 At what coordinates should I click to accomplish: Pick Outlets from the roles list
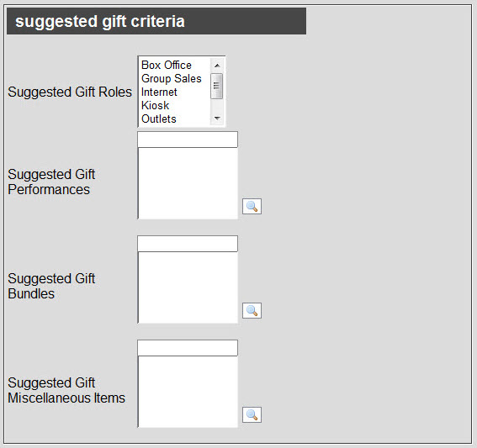[159, 119]
